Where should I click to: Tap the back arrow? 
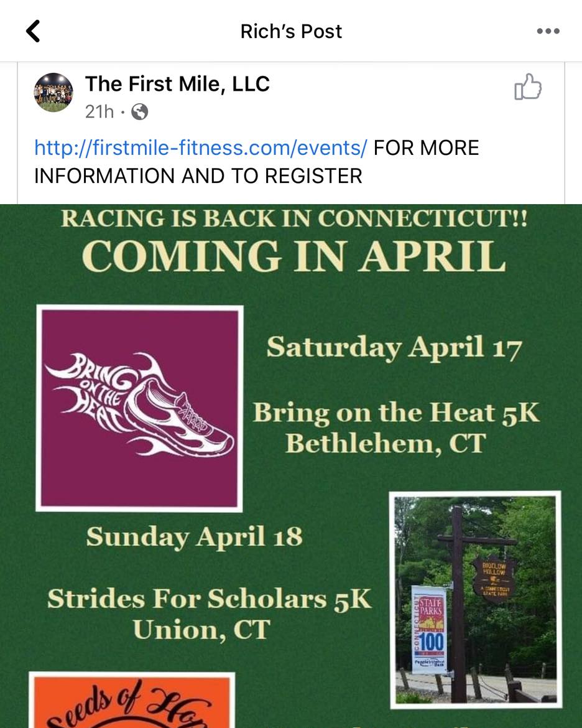pos(34,31)
